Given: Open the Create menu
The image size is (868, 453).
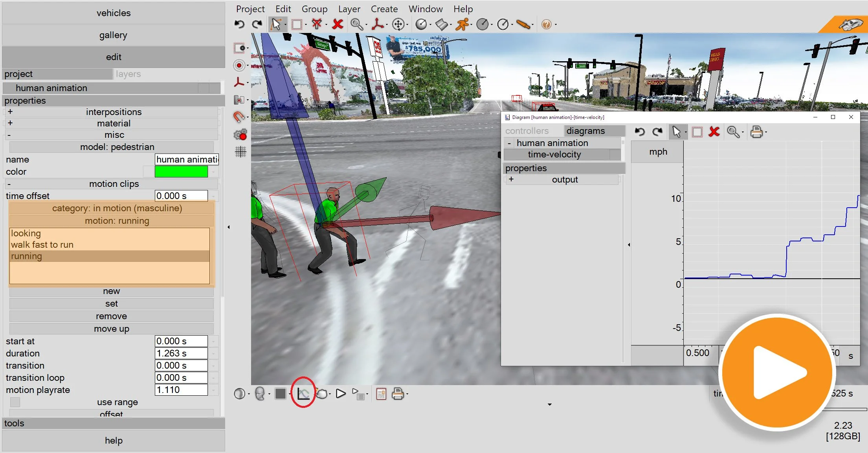Looking at the screenshot, I should tap(384, 9).
